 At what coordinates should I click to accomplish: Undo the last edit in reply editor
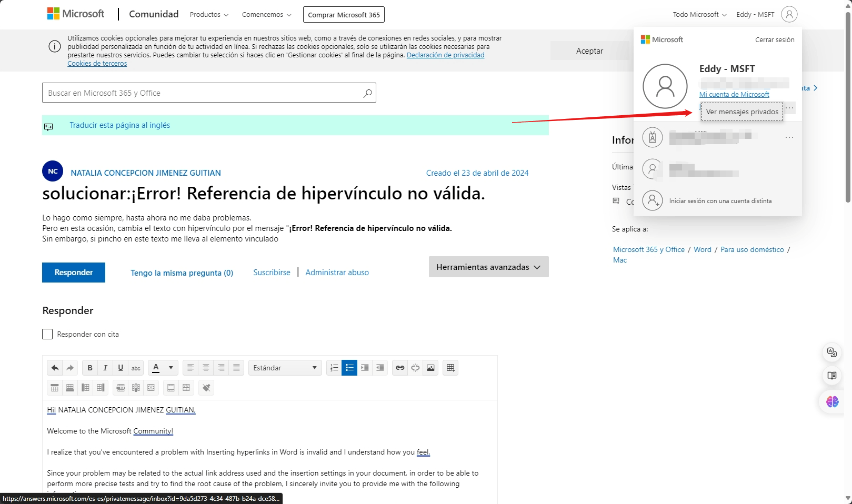[55, 368]
